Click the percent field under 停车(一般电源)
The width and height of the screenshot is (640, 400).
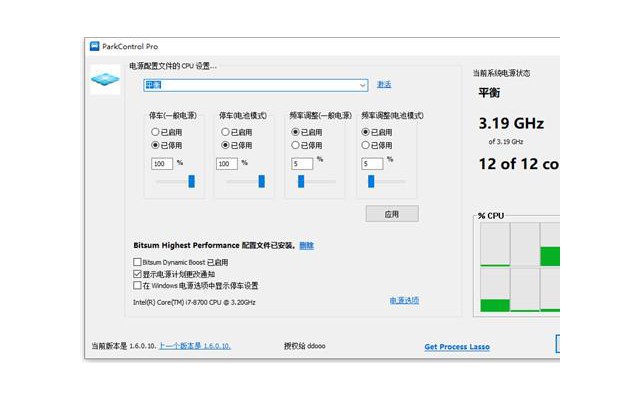pyautogui.click(x=162, y=164)
